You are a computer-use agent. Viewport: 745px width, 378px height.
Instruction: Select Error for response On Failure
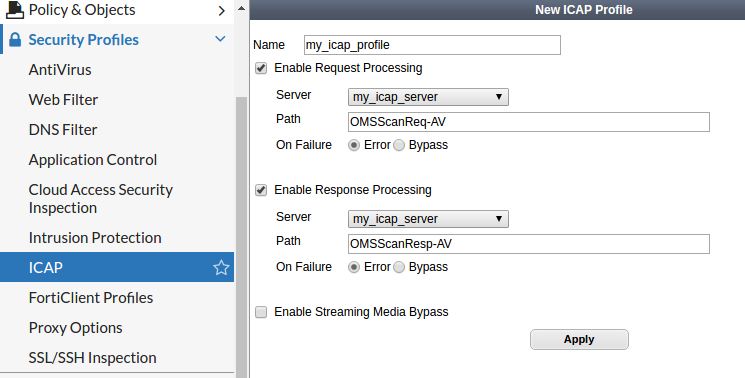coord(354,267)
